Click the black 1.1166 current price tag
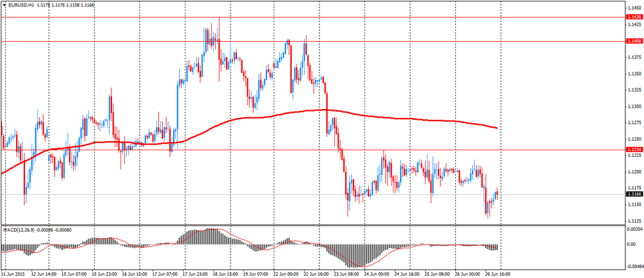This screenshot has width=644, height=278. (x=632, y=194)
